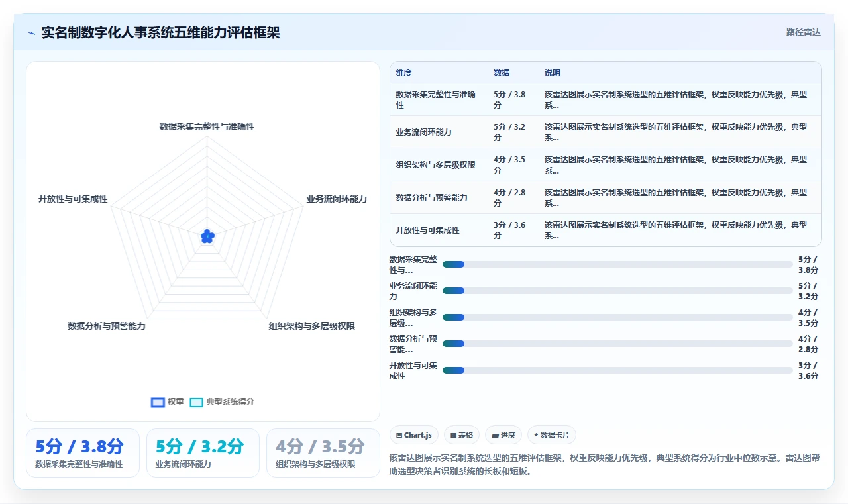848x504 pixels.
Task: Open the 5分 / 3.2分 业务流闭环能力 card
Action: tap(203, 453)
